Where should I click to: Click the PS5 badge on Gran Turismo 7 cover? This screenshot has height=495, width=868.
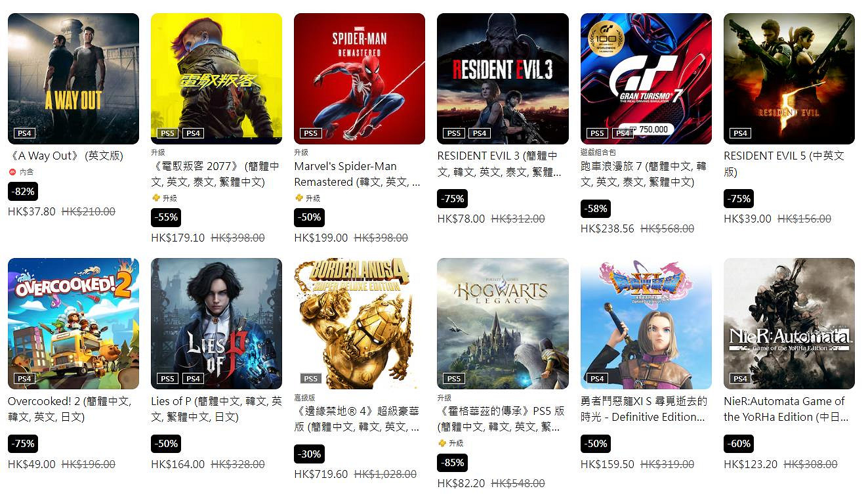click(597, 133)
